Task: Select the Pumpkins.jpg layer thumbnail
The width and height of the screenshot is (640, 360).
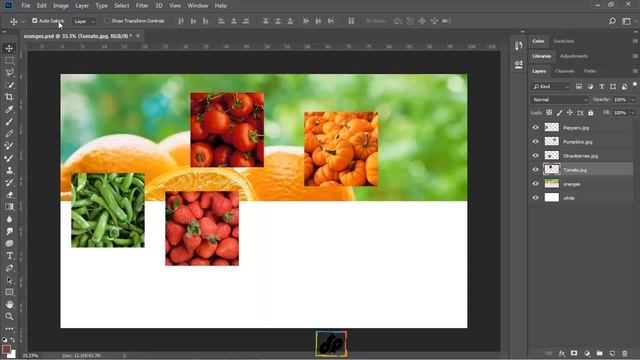Action: coord(552,142)
